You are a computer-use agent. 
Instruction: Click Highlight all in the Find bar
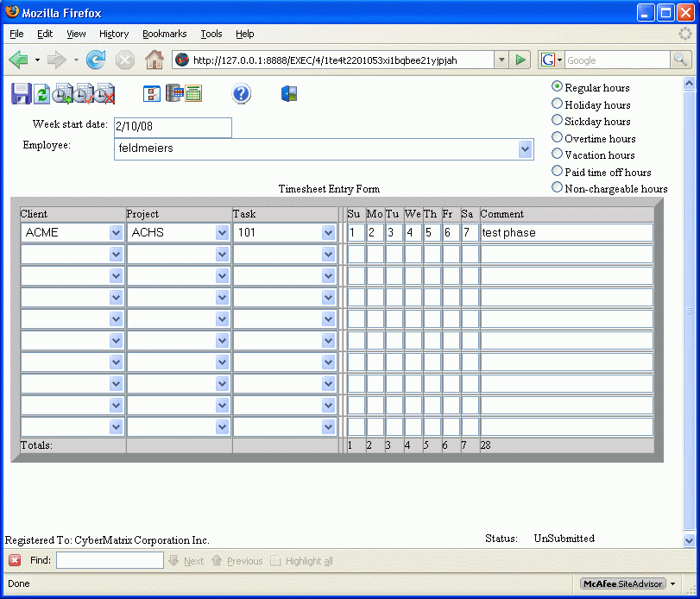(x=302, y=561)
